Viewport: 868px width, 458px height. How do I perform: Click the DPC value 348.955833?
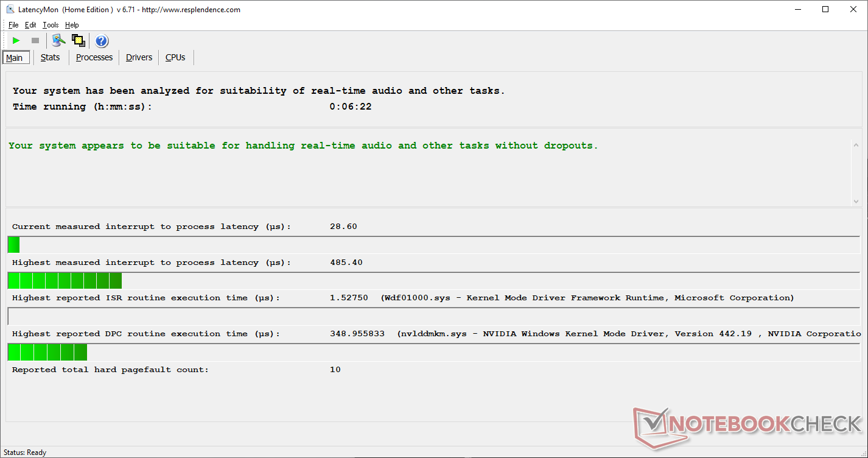click(357, 334)
